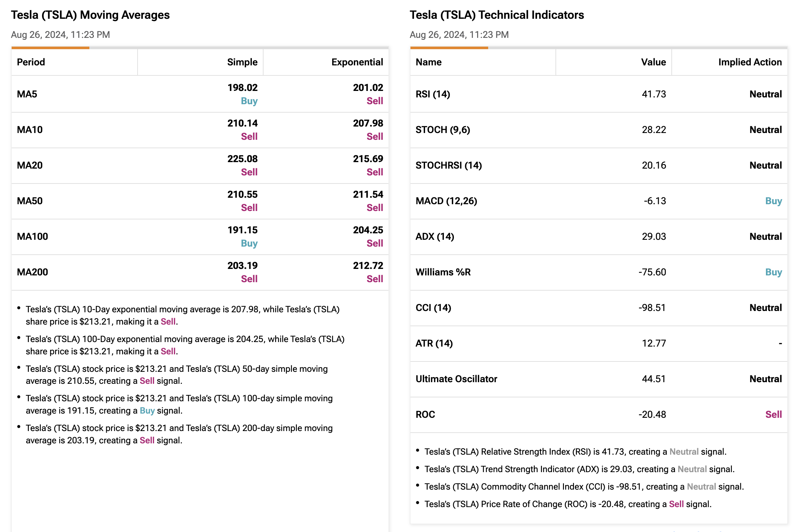Click the Implied Action column header
The image size is (797, 532).
click(x=749, y=62)
